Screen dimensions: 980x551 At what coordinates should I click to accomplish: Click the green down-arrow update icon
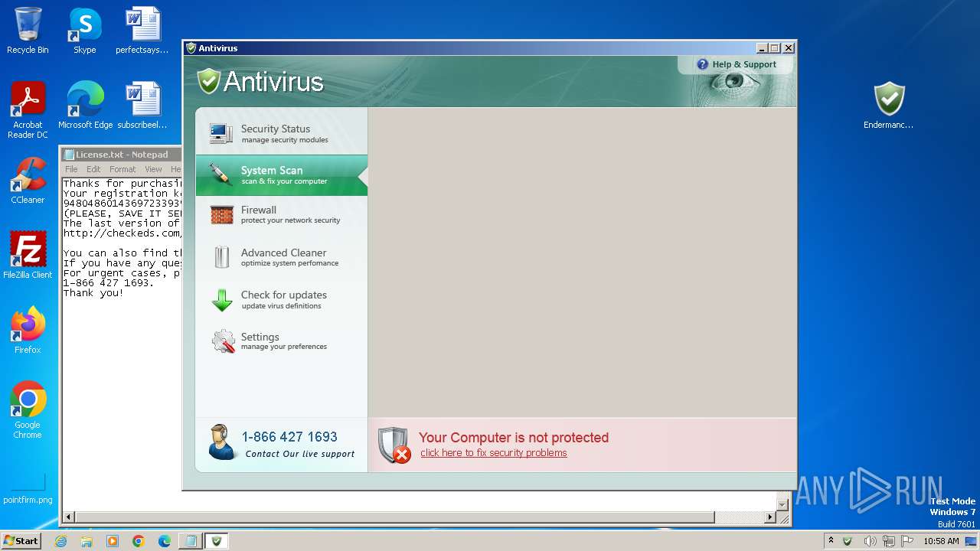tap(222, 300)
